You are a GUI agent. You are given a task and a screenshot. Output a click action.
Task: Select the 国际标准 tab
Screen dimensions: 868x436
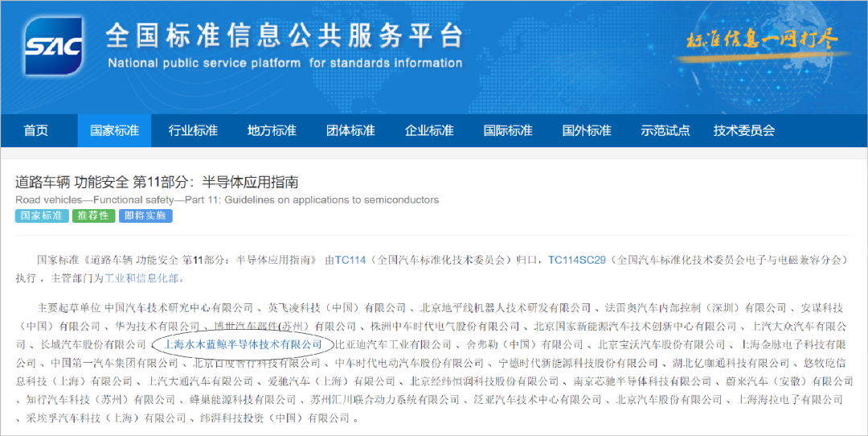pos(508,131)
